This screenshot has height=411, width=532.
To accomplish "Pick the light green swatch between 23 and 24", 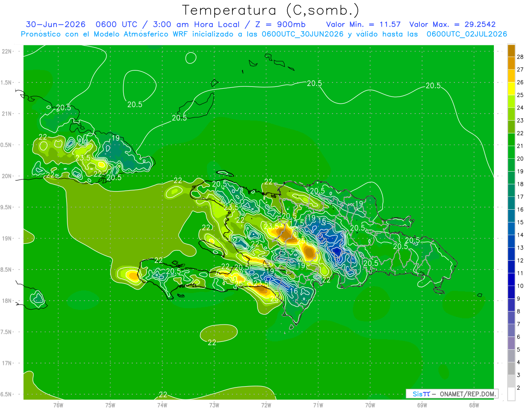I will (511, 114).
